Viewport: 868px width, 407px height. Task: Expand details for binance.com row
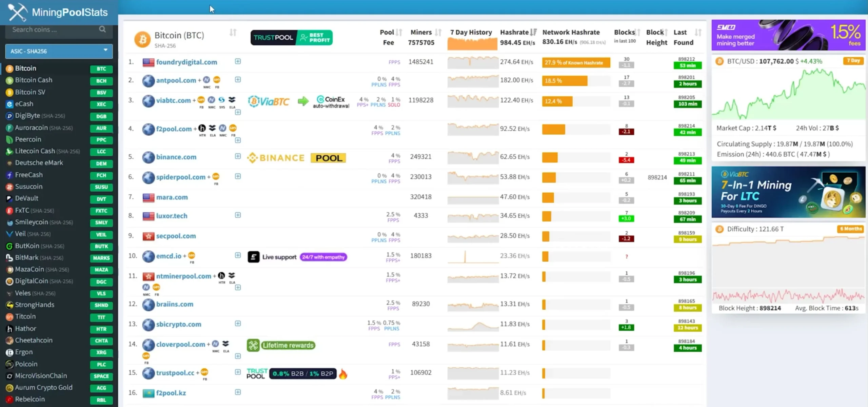pyautogui.click(x=238, y=156)
